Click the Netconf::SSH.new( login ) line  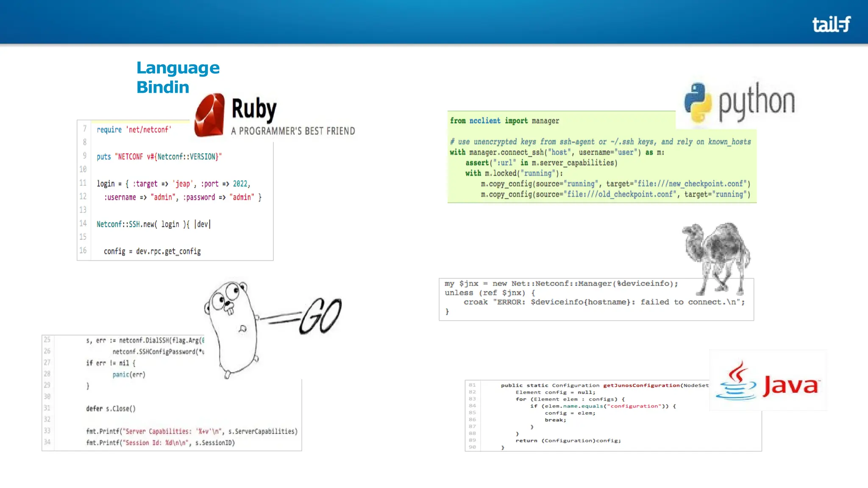pyautogui.click(x=153, y=224)
